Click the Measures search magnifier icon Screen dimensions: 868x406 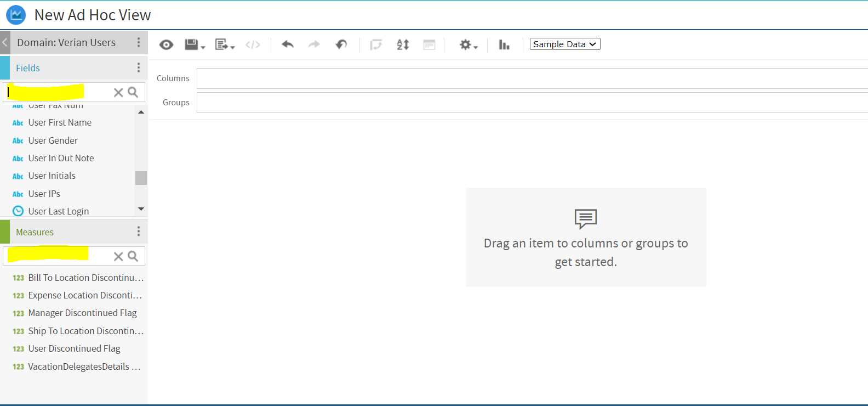[x=133, y=256]
